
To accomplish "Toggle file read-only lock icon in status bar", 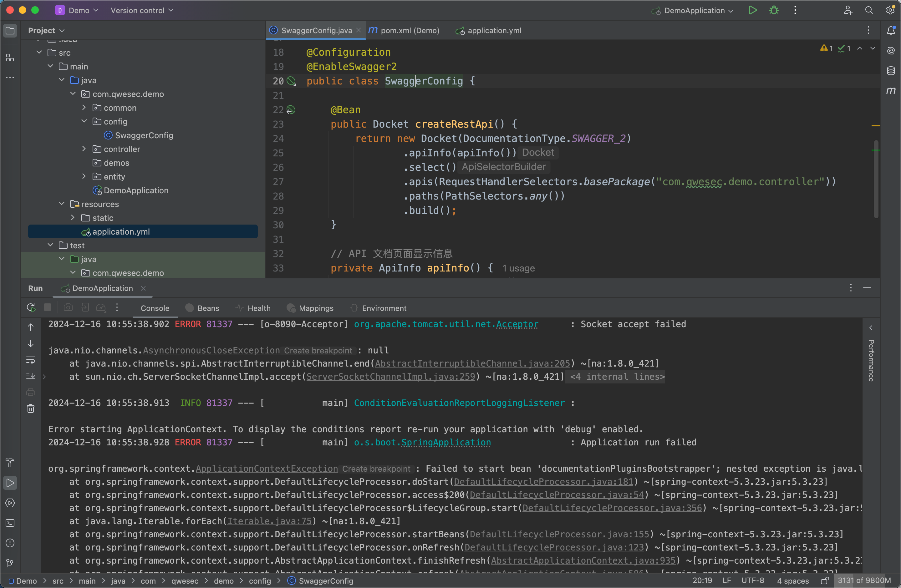I will coord(825,581).
